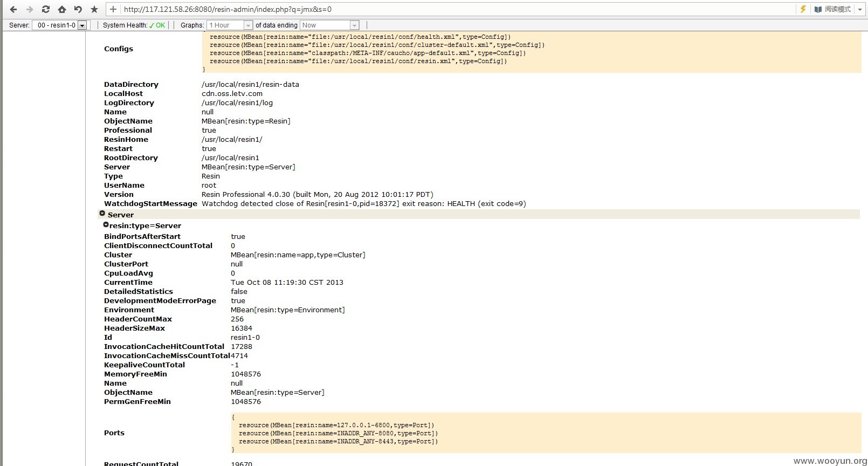Click the 127.0.0.1-6800 port resource line

(336, 425)
